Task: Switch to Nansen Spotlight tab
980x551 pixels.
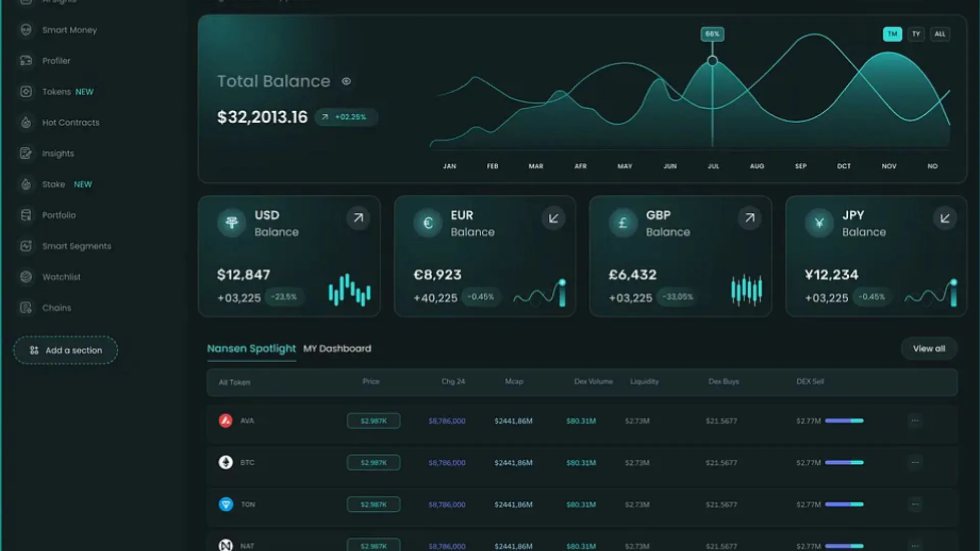Action: (x=251, y=348)
